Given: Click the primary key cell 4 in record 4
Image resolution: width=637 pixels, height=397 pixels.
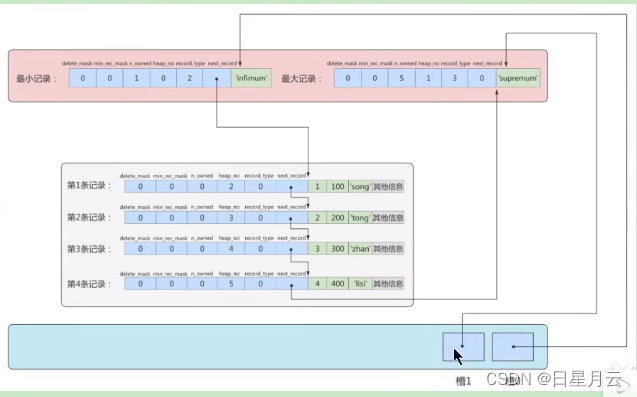Looking at the screenshot, I should pos(317,284).
